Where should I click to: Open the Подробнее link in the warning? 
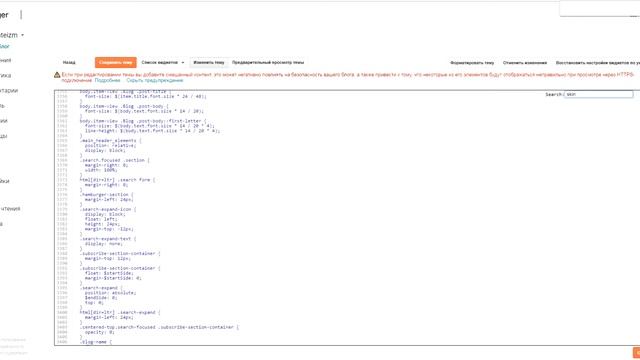point(107,80)
